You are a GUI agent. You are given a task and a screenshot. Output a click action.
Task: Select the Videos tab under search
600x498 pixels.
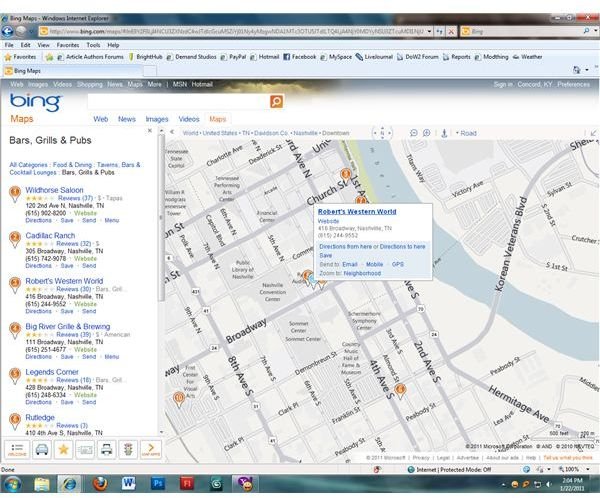coord(189,119)
